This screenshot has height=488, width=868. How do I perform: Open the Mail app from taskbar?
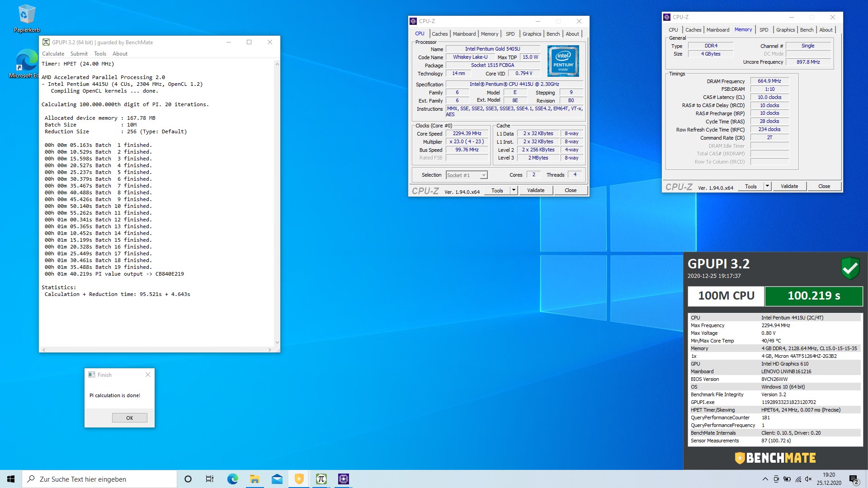(x=277, y=479)
